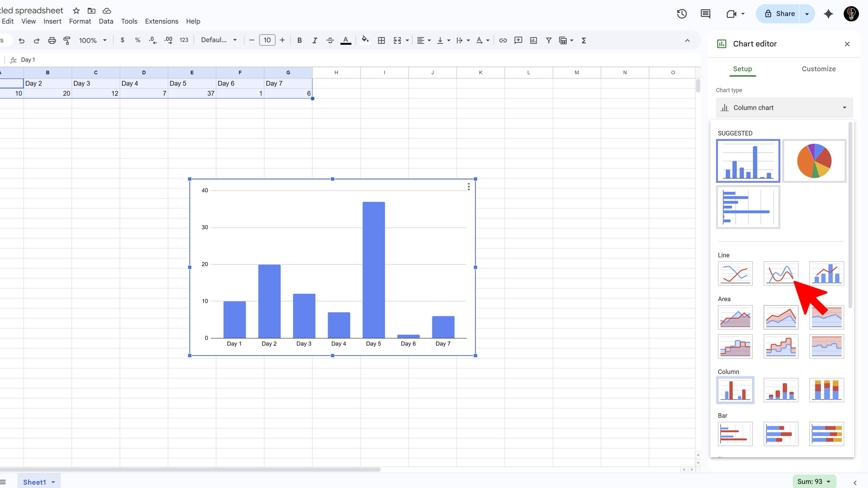Click the Insert chart icon
This screenshot has width=868, height=488.
533,40
